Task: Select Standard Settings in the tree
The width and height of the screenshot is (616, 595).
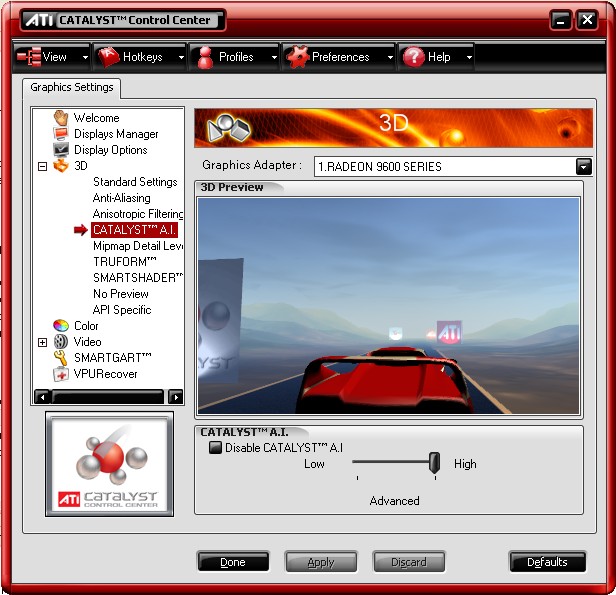Action: 135,182
